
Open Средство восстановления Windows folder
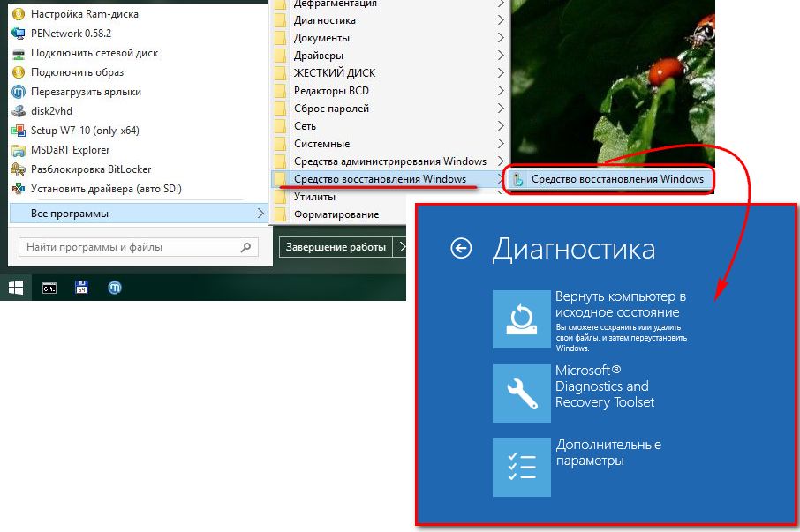click(389, 179)
